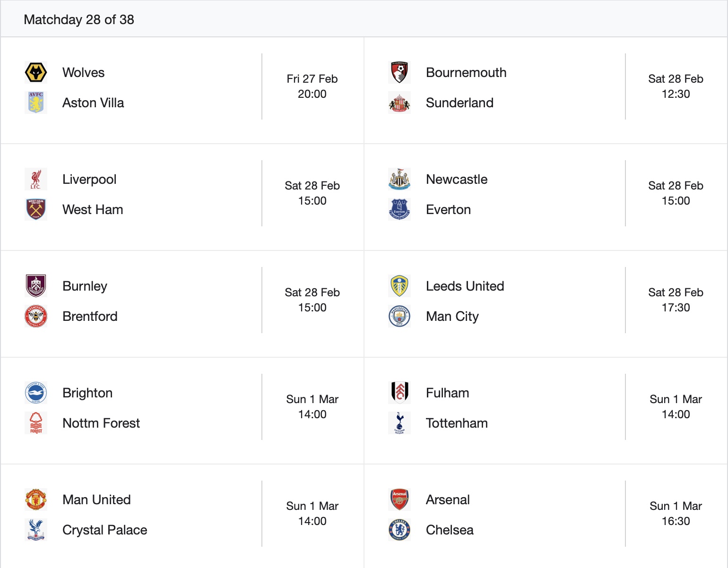This screenshot has height=568, width=728.
Task: Select the Bournemouth team badge
Action: coord(399,73)
